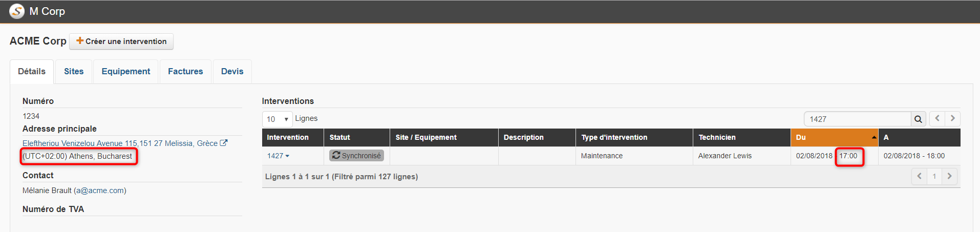Click previous page arrow in table footer
The width and height of the screenshot is (980, 232).
pyautogui.click(x=919, y=176)
